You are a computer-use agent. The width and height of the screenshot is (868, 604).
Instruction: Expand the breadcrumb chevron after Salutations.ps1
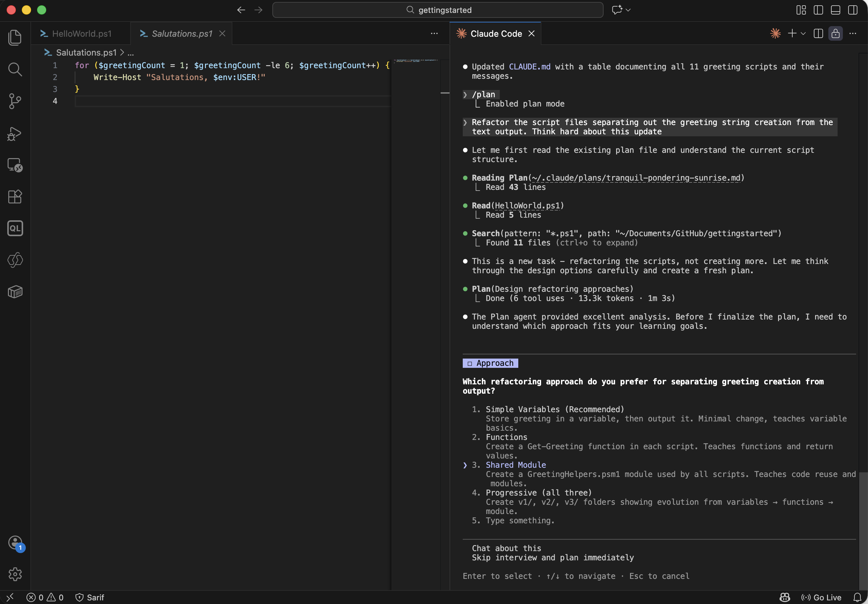click(122, 53)
